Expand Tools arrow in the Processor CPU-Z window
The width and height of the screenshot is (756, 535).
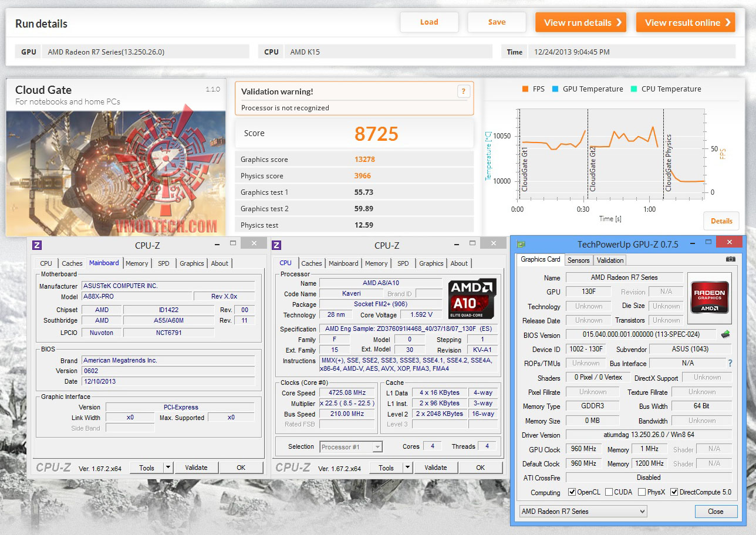pos(407,468)
